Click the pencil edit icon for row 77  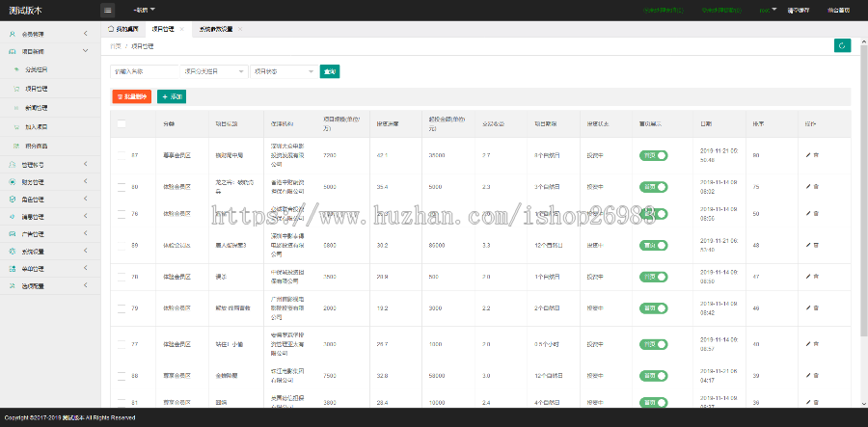coord(808,343)
